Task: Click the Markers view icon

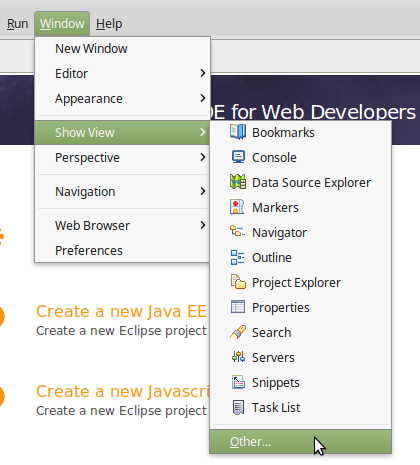Action: 237,207
